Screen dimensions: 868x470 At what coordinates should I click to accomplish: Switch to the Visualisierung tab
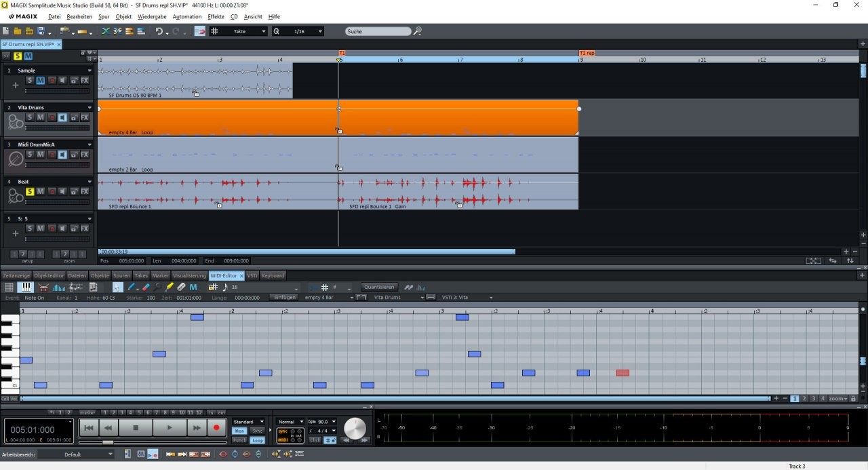coord(189,275)
